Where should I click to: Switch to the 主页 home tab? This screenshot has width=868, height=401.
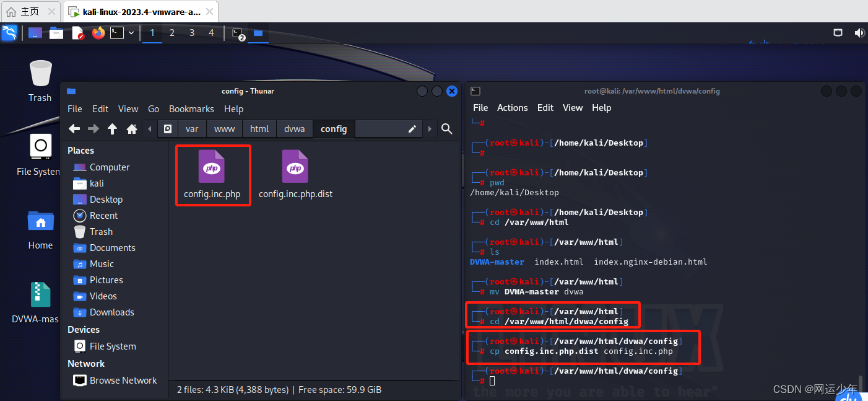click(x=30, y=12)
